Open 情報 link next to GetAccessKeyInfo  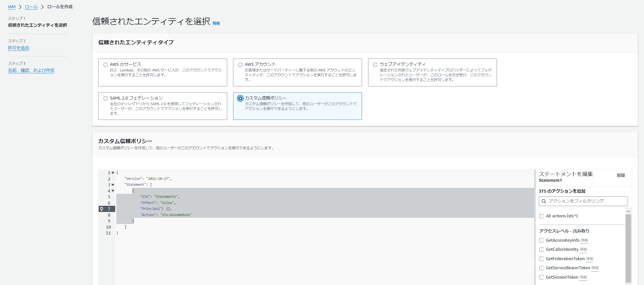pyautogui.click(x=584, y=240)
